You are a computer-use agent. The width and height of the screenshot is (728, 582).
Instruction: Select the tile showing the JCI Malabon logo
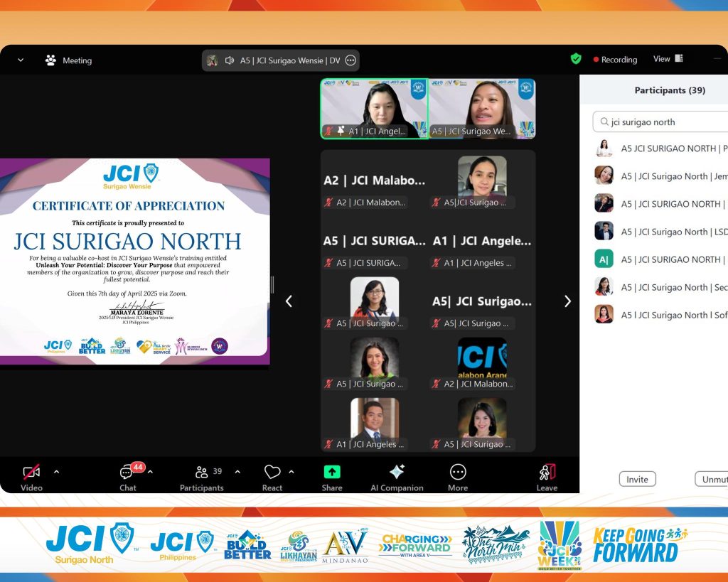[482, 362]
